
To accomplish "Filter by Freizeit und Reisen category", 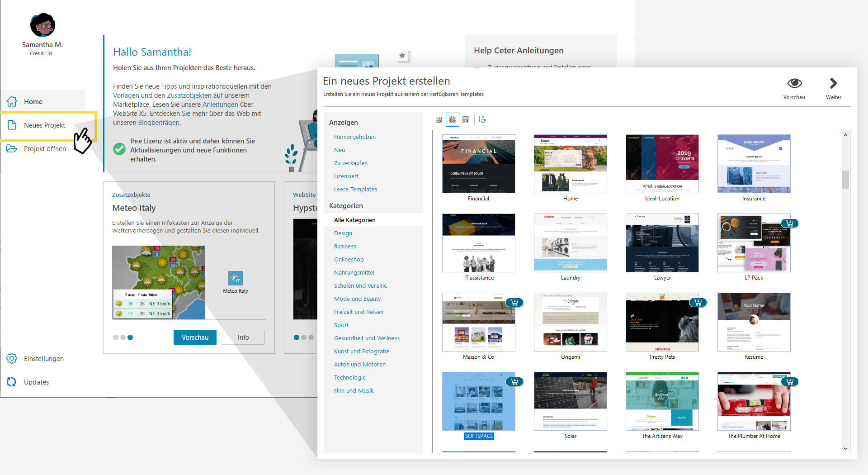I will click(x=359, y=312).
